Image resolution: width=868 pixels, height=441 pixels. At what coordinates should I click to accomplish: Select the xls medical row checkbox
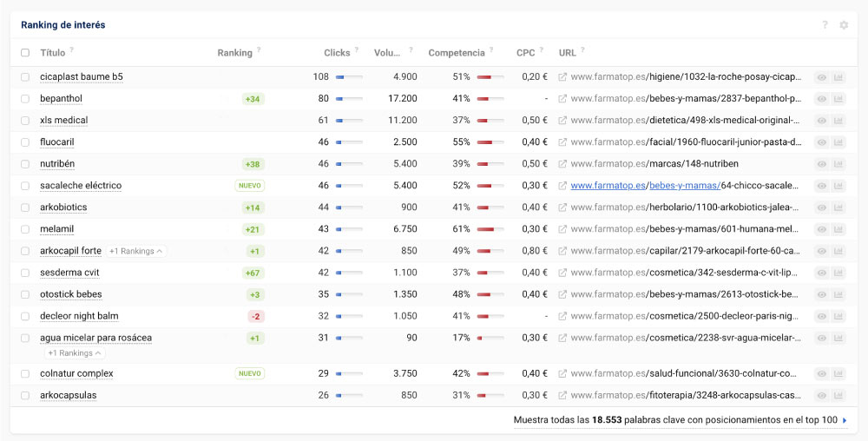25,120
